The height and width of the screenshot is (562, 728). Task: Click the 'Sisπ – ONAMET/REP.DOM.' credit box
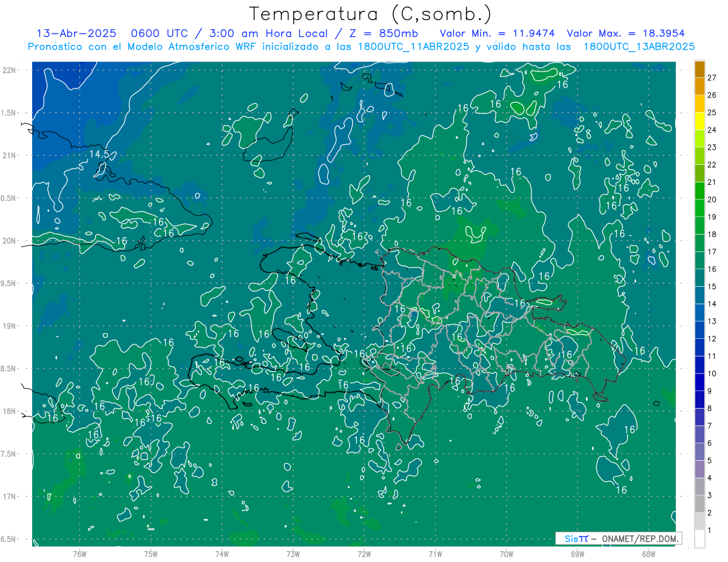618,538
